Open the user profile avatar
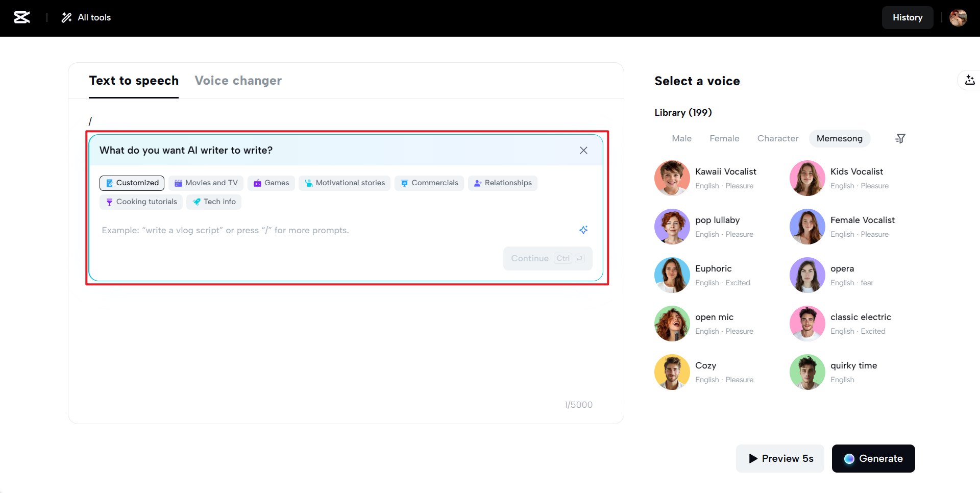980x493 pixels. (x=958, y=17)
